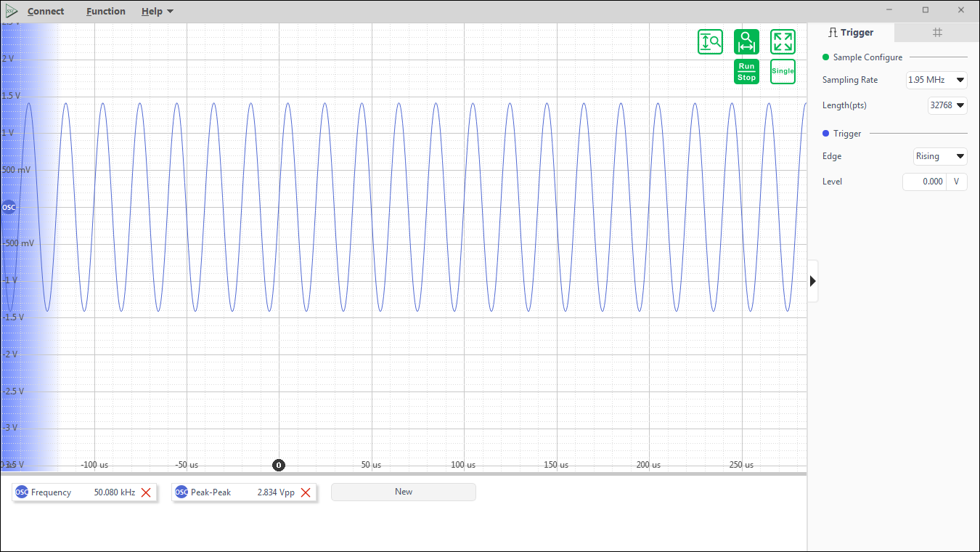Image resolution: width=980 pixels, height=552 pixels.
Task: Click the vertical auto-zoom icon
Action: point(710,42)
